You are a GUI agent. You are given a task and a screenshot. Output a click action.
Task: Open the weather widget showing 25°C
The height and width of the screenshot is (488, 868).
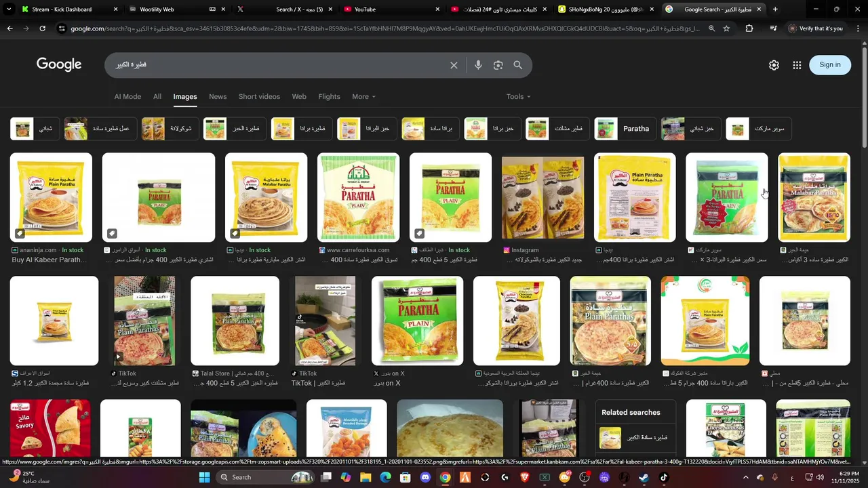pyautogui.click(x=28, y=477)
